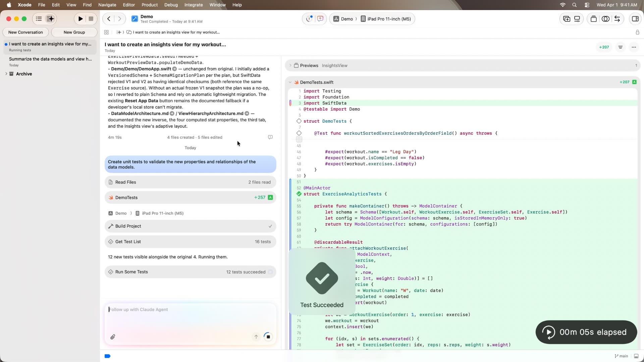Click the feedback comment icon by 4m 19s
Image resolution: width=644 pixels, height=362 pixels.
tap(270, 137)
